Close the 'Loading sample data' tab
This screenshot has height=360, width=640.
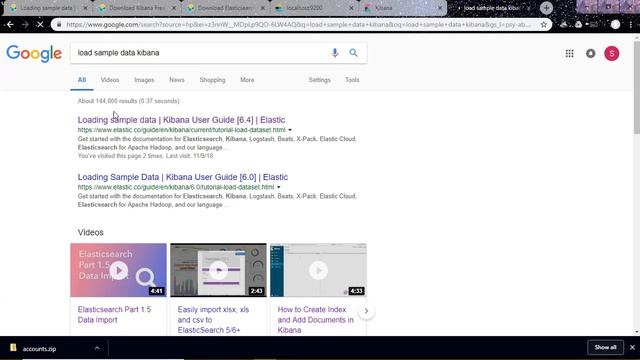(x=85, y=8)
